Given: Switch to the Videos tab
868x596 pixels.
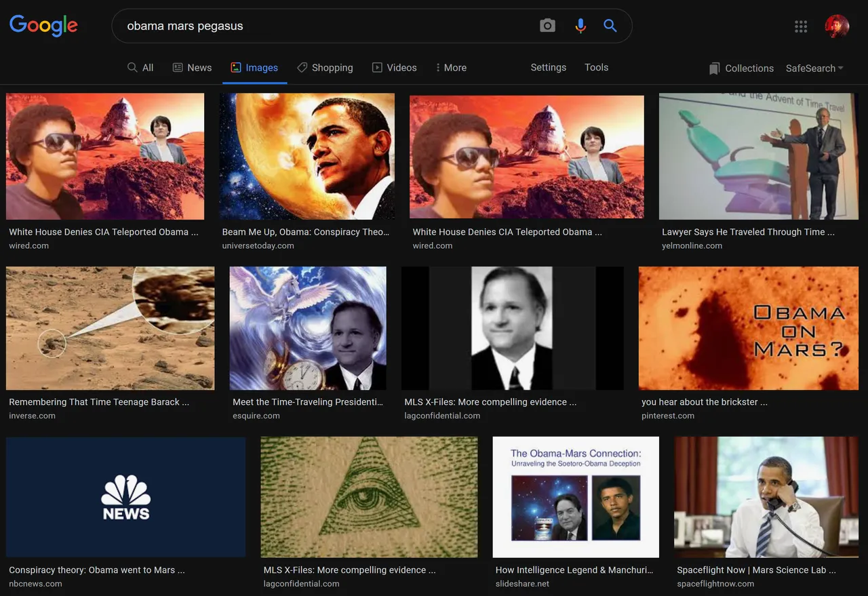Looking at the screenshot, I should point(395,68).
